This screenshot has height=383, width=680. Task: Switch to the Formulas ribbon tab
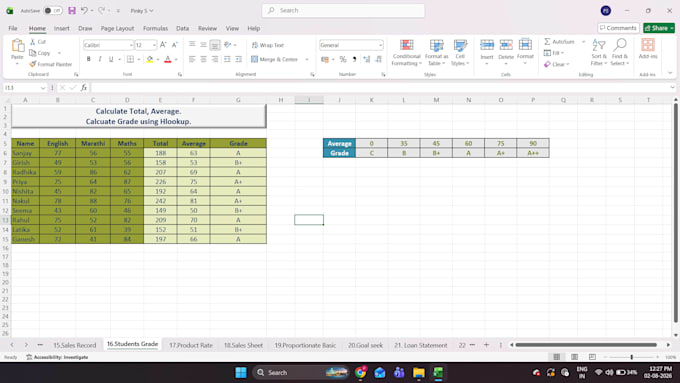(155, 28)
